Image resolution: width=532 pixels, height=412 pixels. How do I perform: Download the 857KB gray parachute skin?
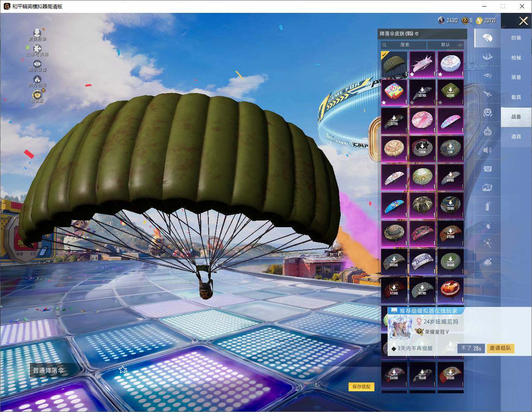tap(422, 290)
